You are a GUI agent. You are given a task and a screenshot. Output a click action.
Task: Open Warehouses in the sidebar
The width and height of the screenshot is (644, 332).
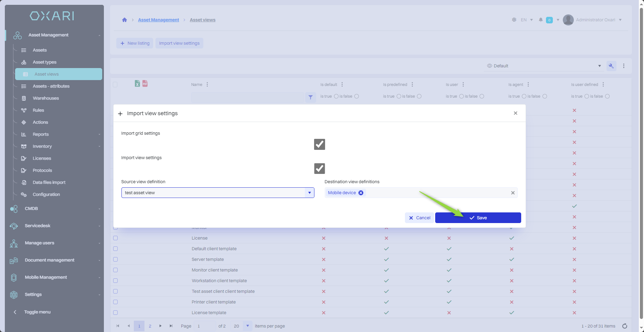[46, 98]
